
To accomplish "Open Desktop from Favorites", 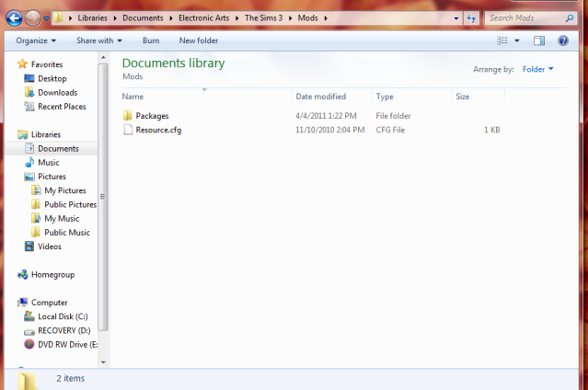I will 52,78.
